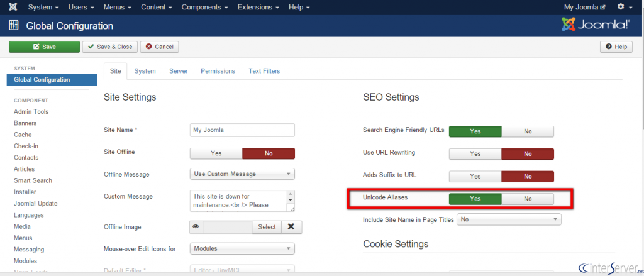Click into Custom Message textarea
This screenshot has height=276, width=644.
point(238,201)
